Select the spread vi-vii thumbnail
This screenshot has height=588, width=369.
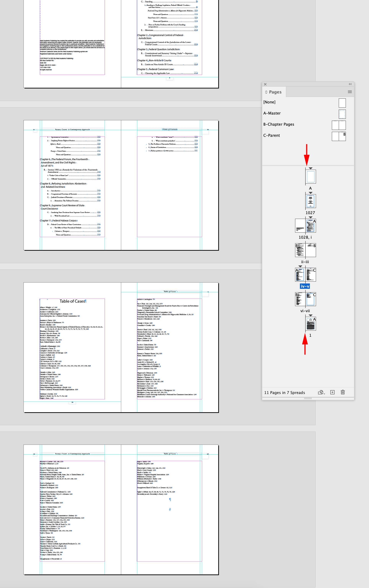coord(305,299)
